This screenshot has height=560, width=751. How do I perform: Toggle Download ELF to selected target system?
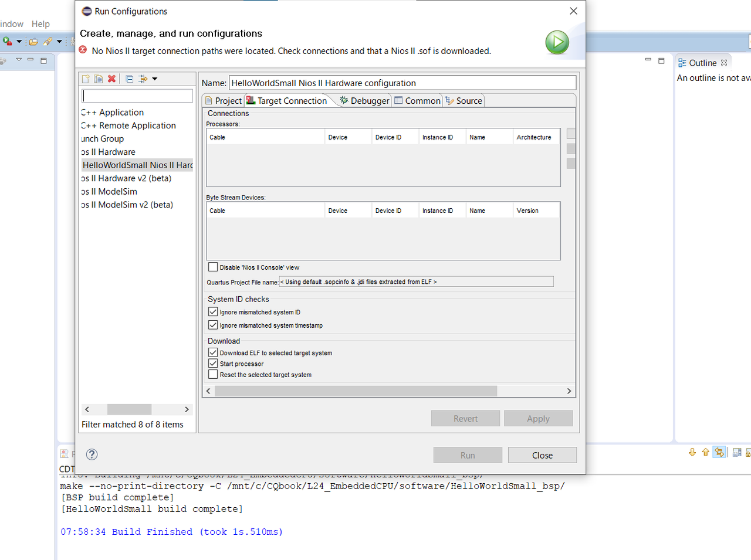(213, 352)
